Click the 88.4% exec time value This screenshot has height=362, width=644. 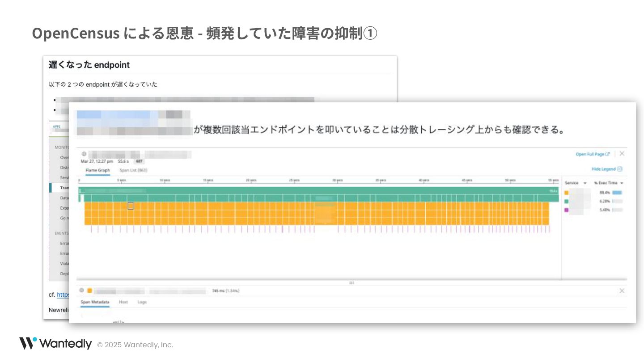tap(605, 193)
